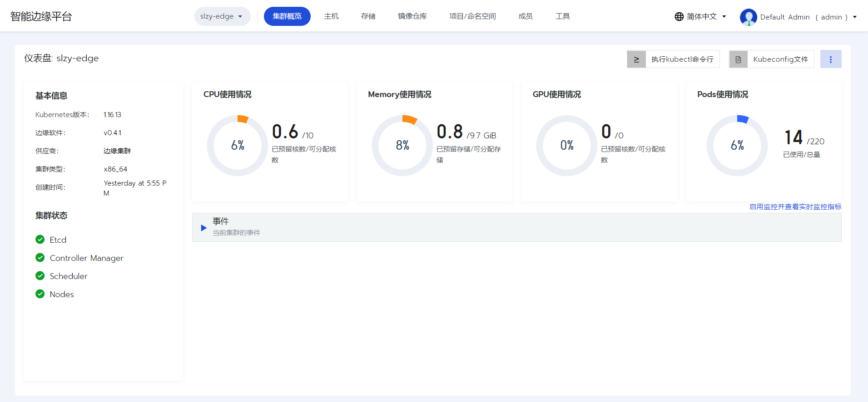Screen dimensions: 868x402
Task: Switch to the 主机 tab
Action: tap(331, 16)
